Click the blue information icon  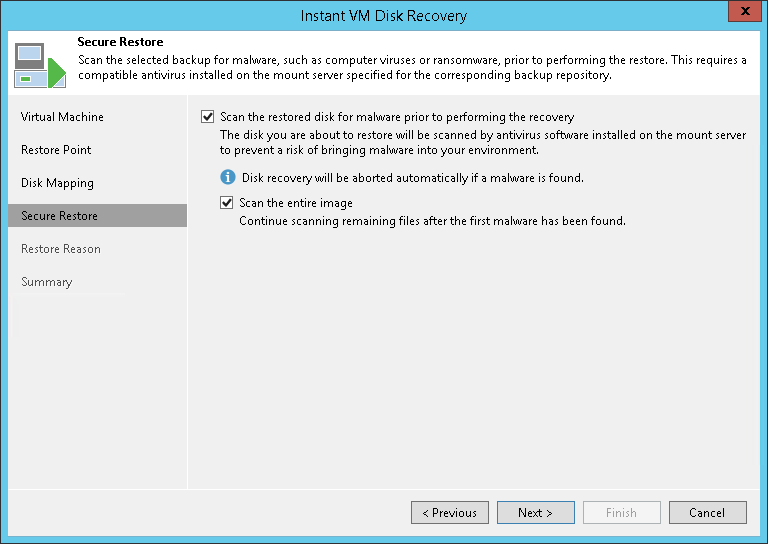pos(228,178)
